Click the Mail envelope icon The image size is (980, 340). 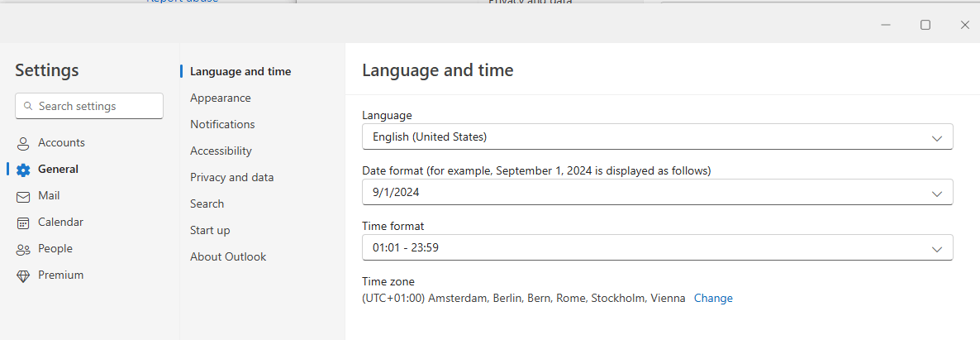click(x=23, y=196)
